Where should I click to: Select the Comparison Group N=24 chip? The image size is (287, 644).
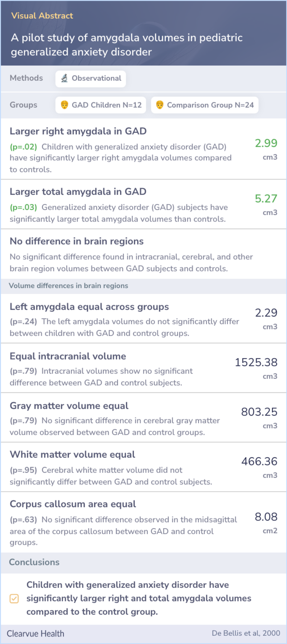(x=205, y=105)
